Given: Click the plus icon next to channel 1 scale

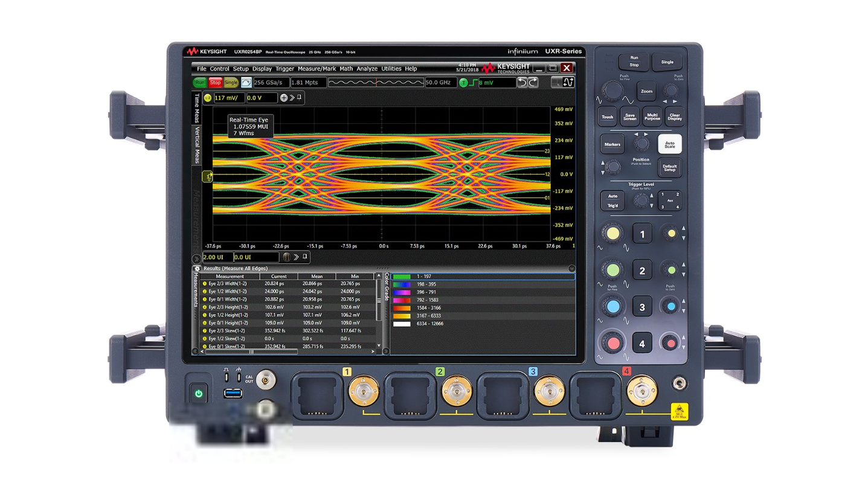Looking at the screenshot, I should click(284, 97).
